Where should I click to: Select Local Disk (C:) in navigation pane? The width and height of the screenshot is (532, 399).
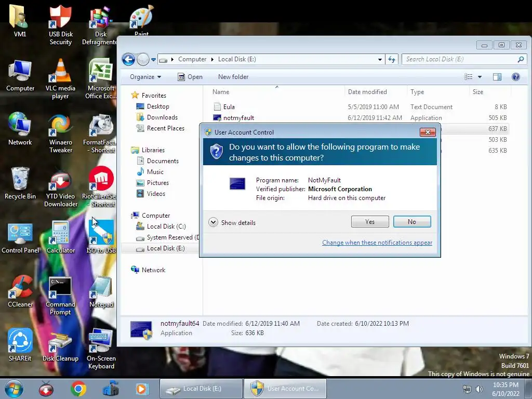pos(161,227)
